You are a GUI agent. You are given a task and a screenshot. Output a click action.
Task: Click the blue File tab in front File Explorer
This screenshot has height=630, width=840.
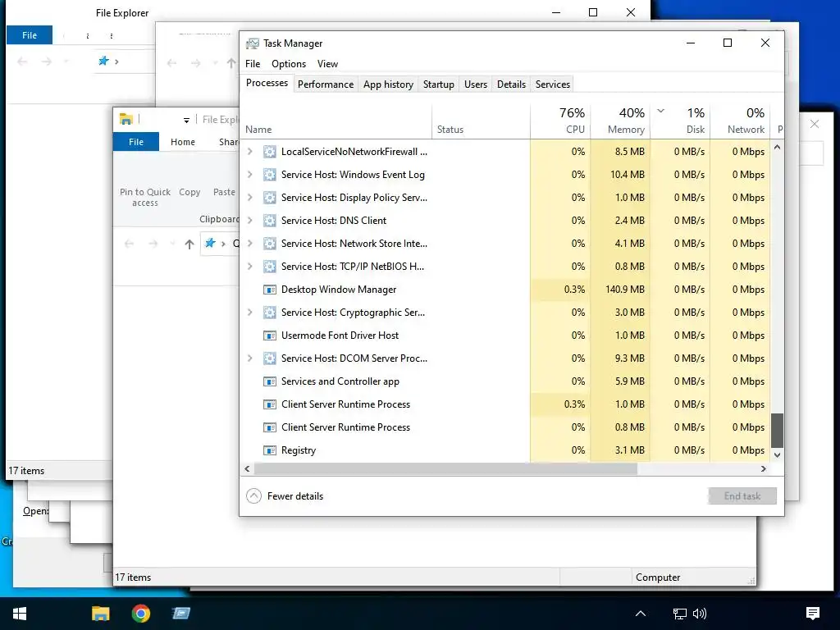[x=136, y=142]
